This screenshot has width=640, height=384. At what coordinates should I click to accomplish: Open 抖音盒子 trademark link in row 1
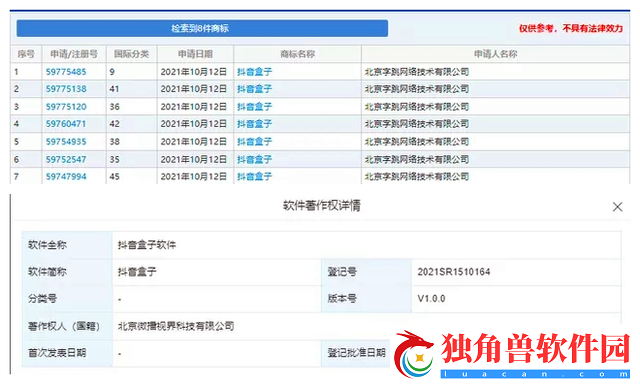pos(254,72)
